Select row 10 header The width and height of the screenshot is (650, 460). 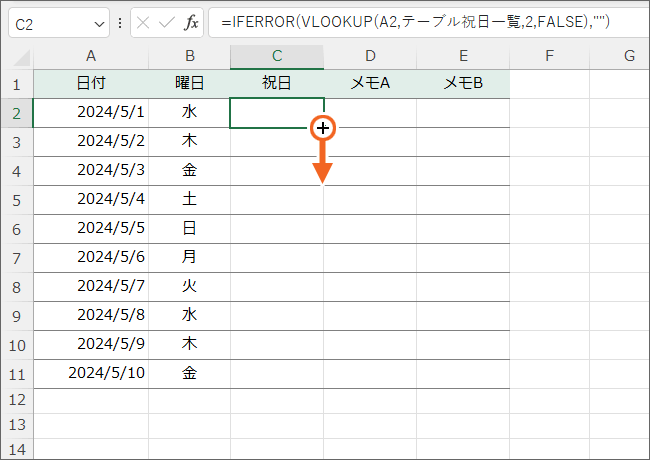17,346
